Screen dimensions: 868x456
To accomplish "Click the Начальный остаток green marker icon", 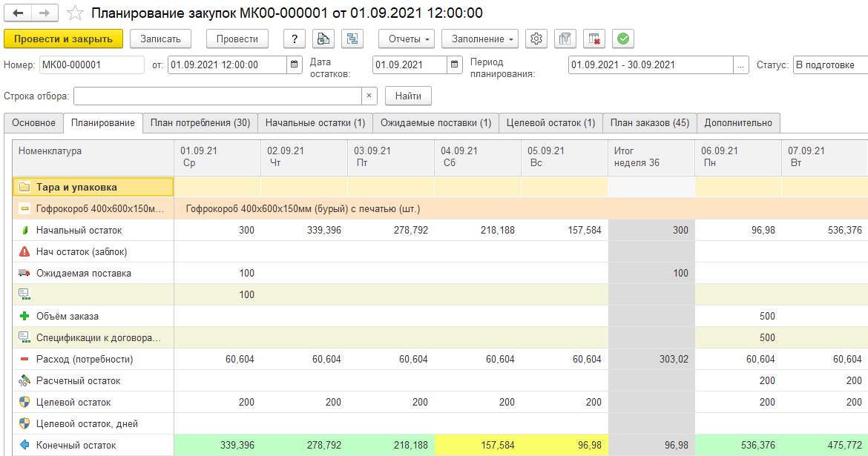I will point(24,230).
